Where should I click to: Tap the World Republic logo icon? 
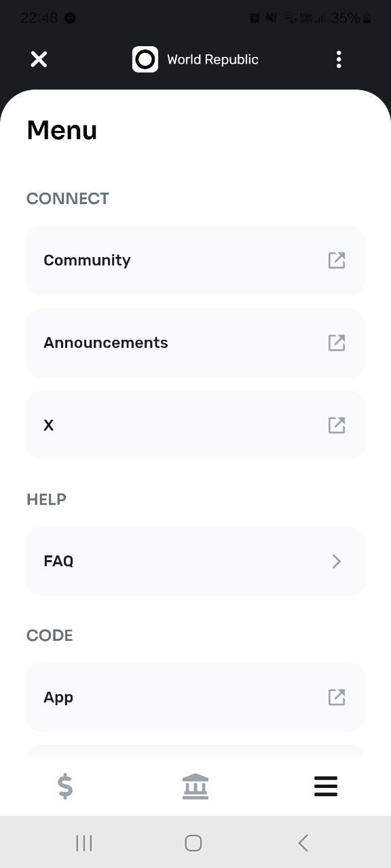click(145, 60)
